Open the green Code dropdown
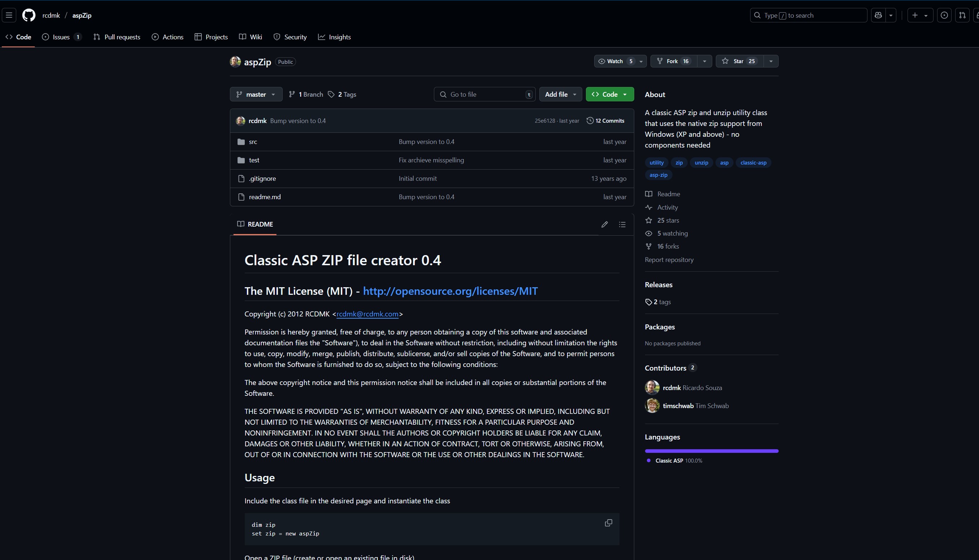The width and height of the screenshot is (979, 560). pos(609,94)
